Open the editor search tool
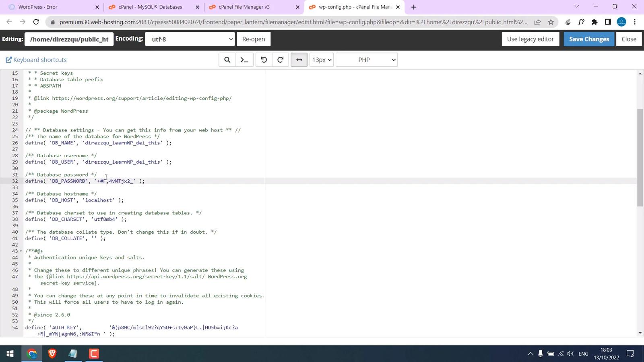Screen dimensions: 644x362 (227, 60)
